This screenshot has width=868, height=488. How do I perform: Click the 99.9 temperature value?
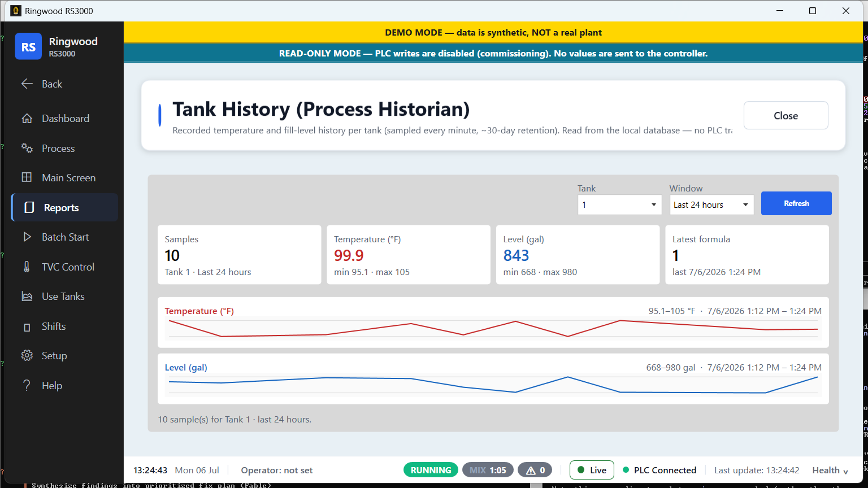pos(349,255)
